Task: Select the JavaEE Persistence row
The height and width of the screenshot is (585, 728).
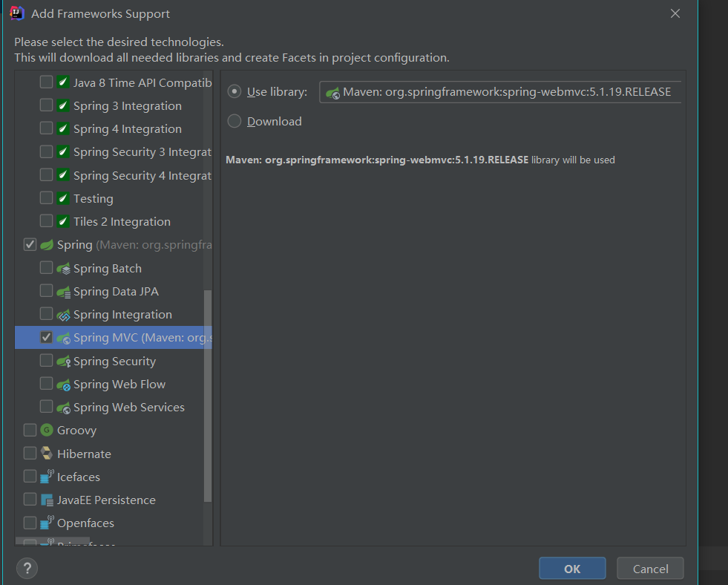Action: [x=114, y=500]
